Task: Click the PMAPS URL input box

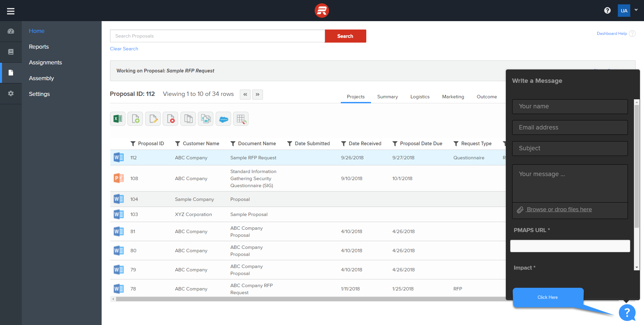Action: point(570,246)
